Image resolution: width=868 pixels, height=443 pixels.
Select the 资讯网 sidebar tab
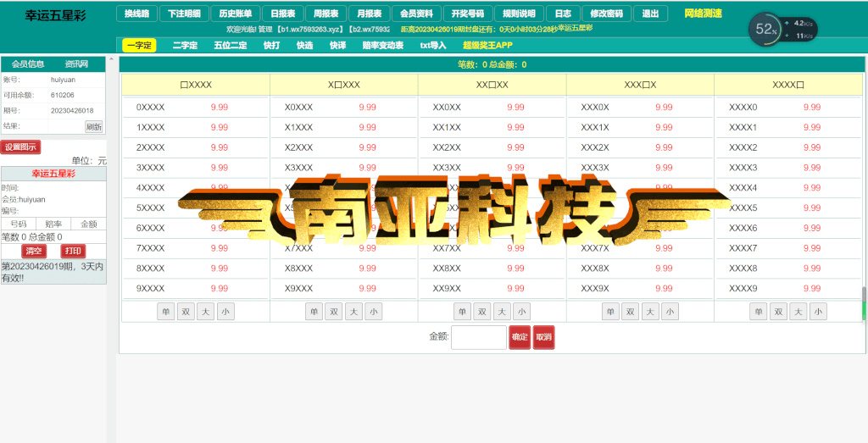point(76,64)
